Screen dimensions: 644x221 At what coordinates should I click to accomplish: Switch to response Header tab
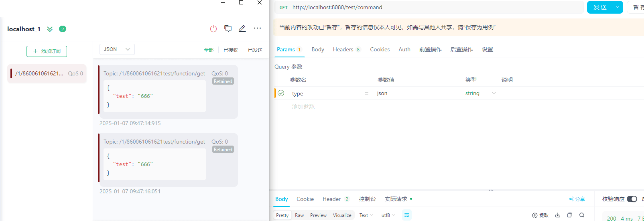(336, 199)
